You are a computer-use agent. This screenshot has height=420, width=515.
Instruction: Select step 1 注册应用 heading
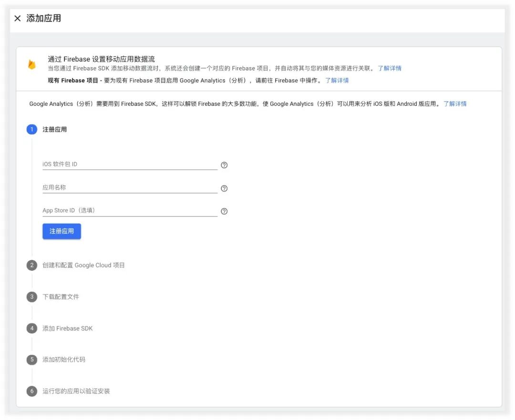point(54,129)
